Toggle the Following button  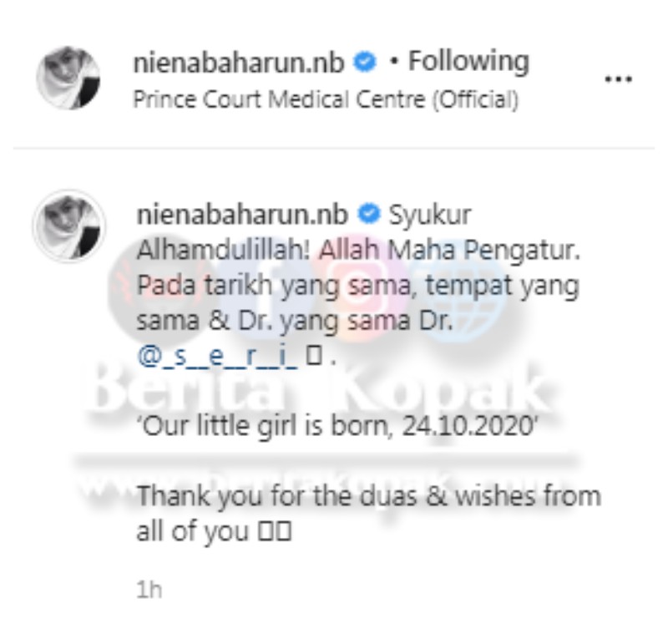[x=468, y=62]
